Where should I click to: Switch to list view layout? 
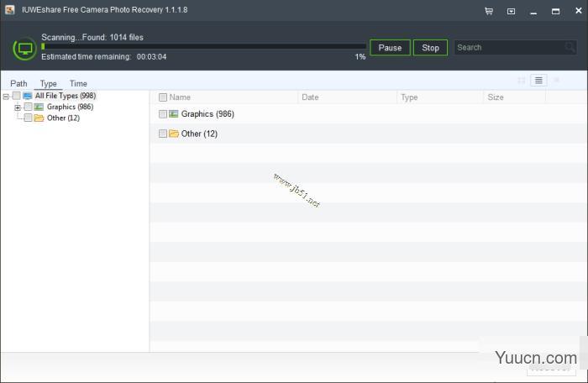pos(538,80)
